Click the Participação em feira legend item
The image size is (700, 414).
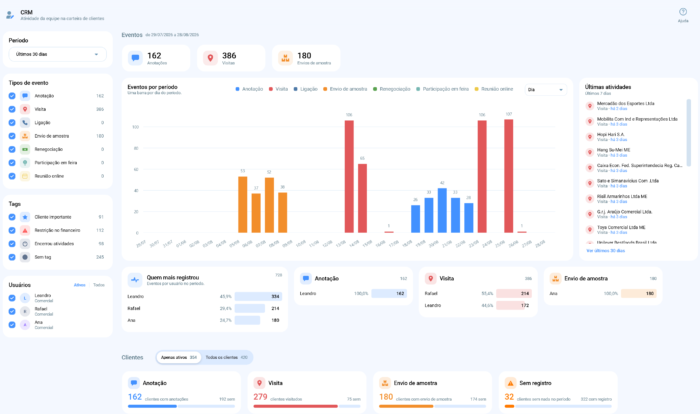tap(442, 89)
